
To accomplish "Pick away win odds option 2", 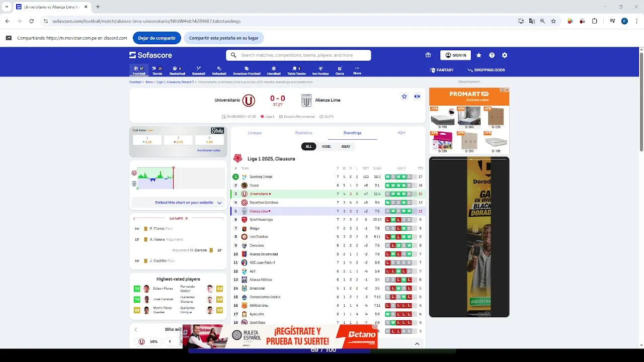I will coord(209,140).
